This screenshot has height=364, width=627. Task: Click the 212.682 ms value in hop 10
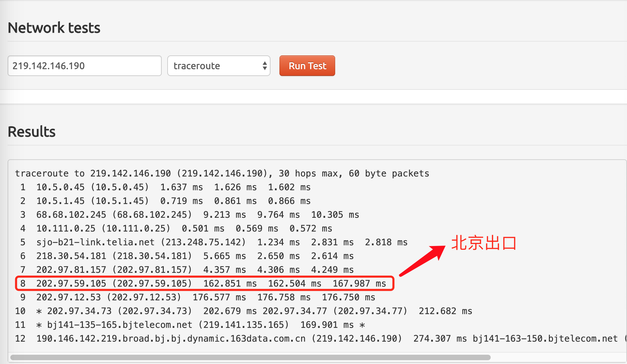pyautogui.click(x=446, y=311)
